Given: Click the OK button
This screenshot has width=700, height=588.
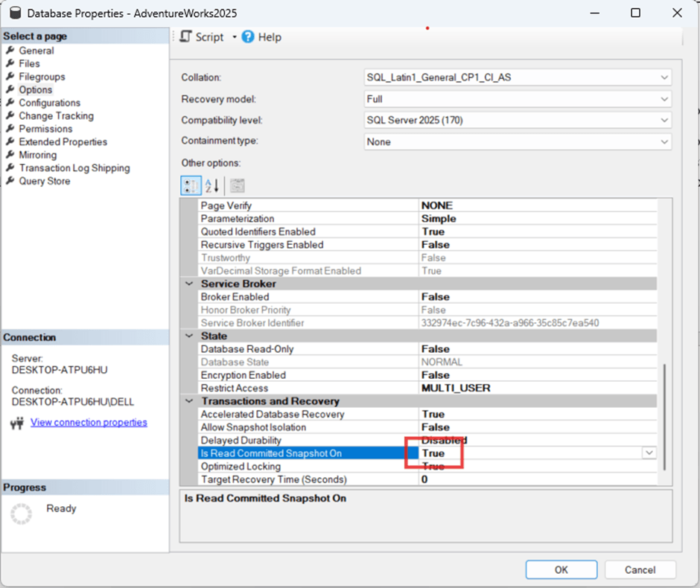Looking at the screenshot, I should coord(561,569).
